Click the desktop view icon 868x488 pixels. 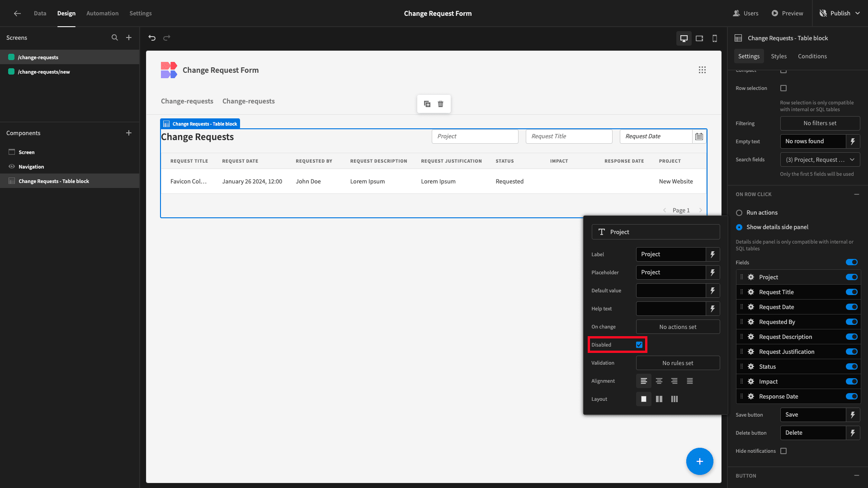684,38
